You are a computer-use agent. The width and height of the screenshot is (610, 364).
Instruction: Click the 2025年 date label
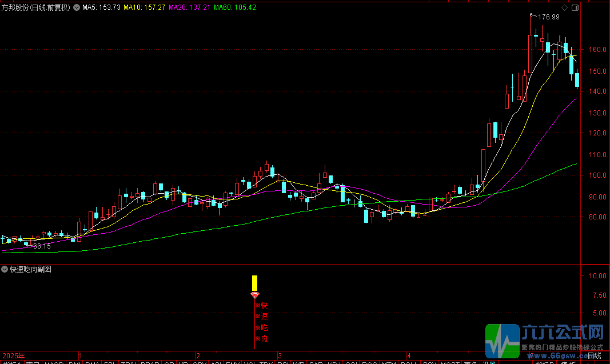pyautogui.click(x=14, y=356)
